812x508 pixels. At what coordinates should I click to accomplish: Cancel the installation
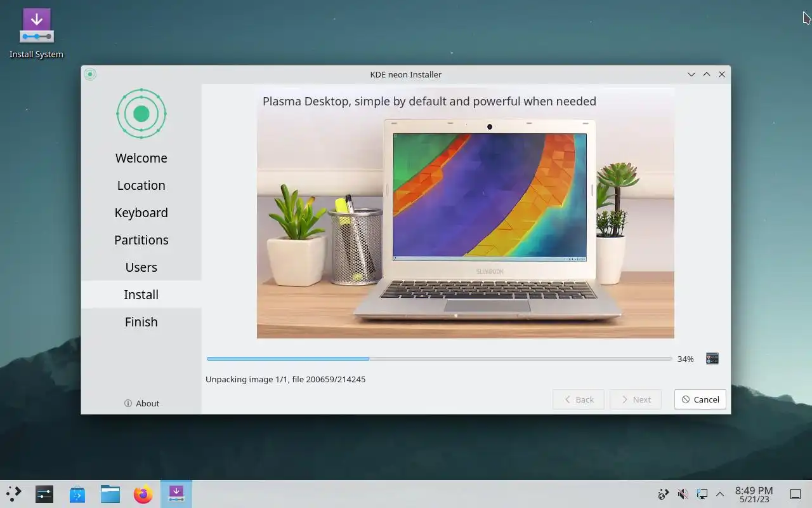point(700,399)
